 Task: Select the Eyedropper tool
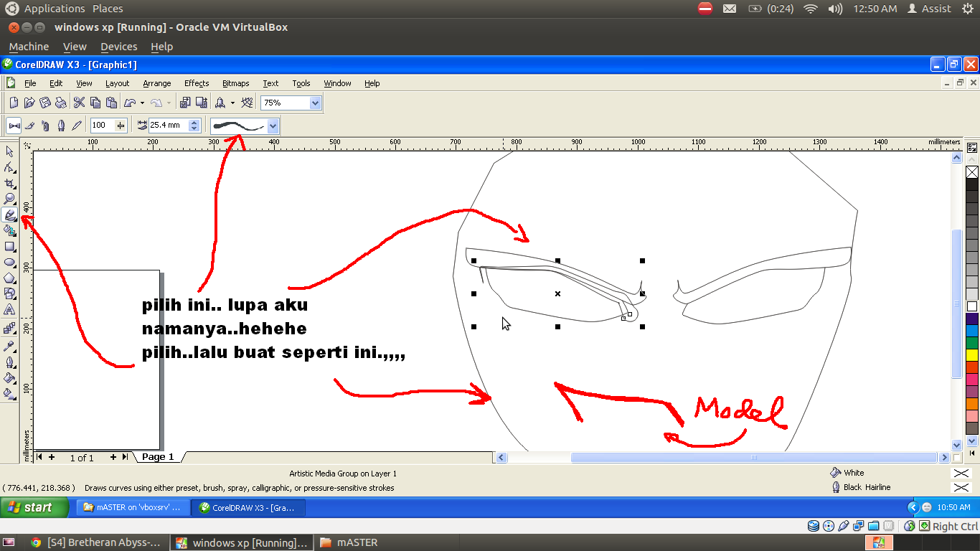tap(10, 346)
